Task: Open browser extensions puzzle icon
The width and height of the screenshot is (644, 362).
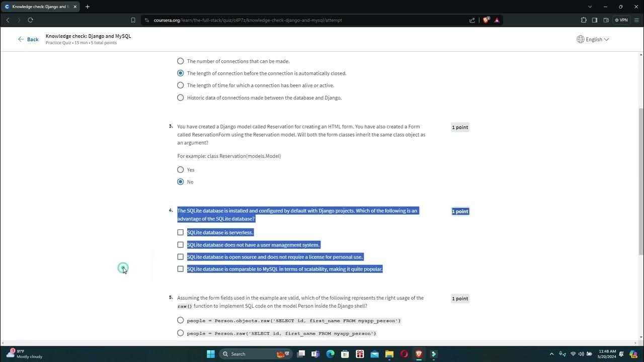Action: click(x=584, y=20)
